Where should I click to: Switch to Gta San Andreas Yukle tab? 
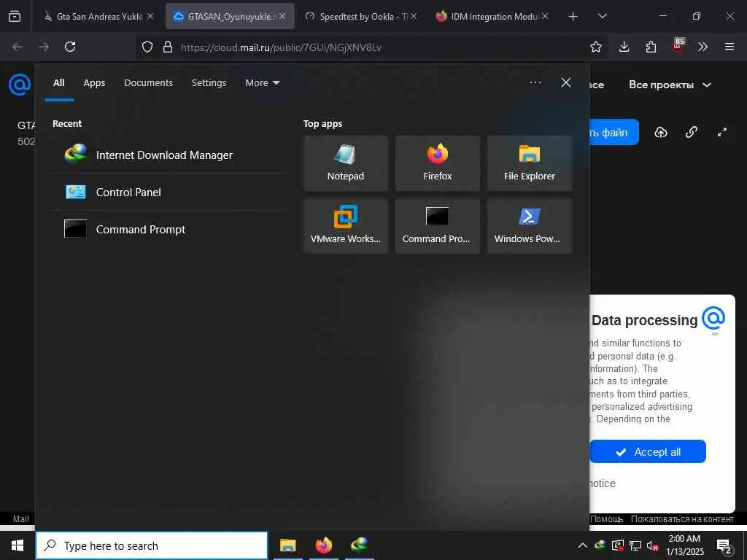point(98,16)
